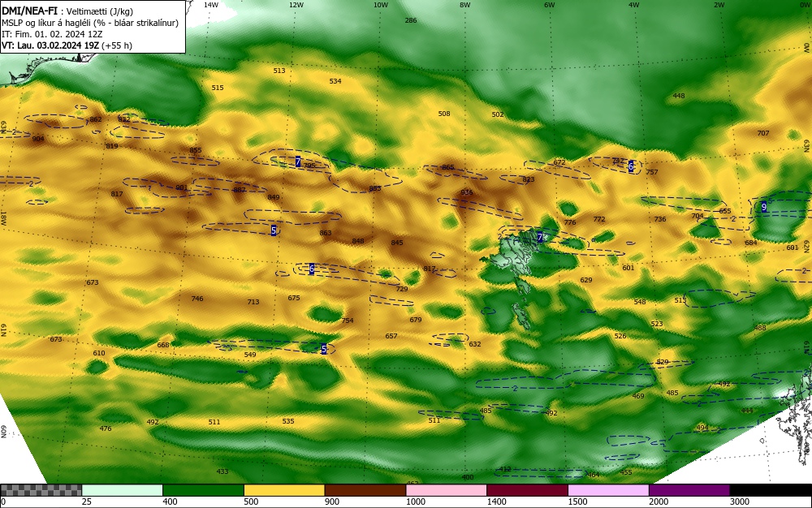The width and height of the screenshot is (812, 508).
Task: Select the 707 value on the map
Action: click(x=763, y=133)
